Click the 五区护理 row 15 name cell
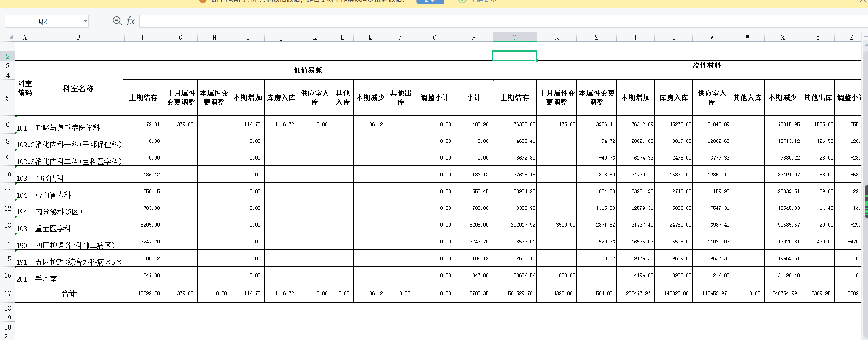The width and height of the screenshot is (868, 340). coord(78,258)
